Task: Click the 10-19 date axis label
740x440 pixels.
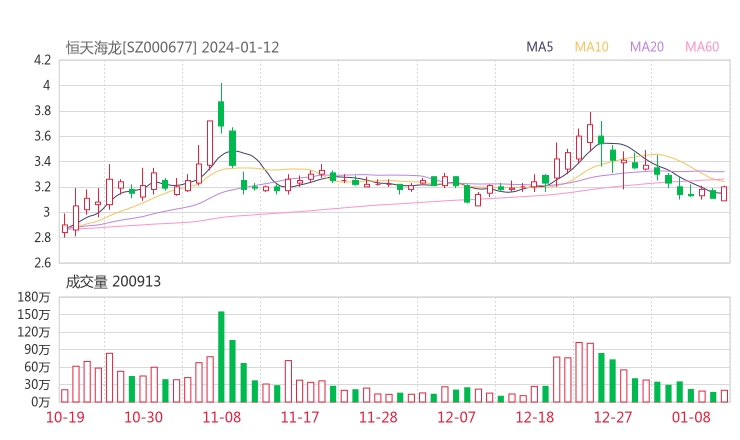Action: [65, 417]
